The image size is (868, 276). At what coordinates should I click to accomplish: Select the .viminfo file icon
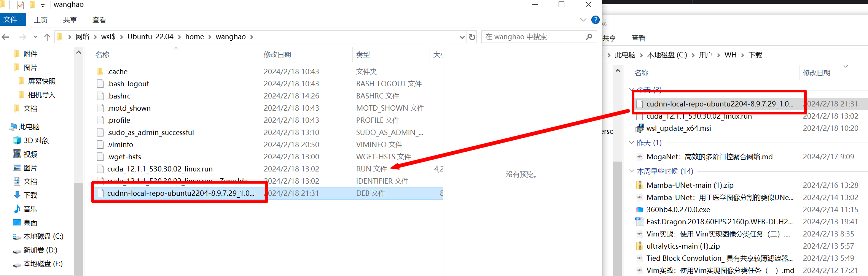point(100,144)
